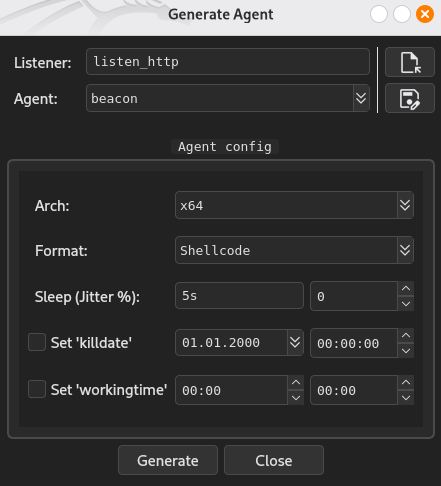
Task: Click the killdate time field 00:00:00
Action: pyautogui.click(x=354, y=343)
